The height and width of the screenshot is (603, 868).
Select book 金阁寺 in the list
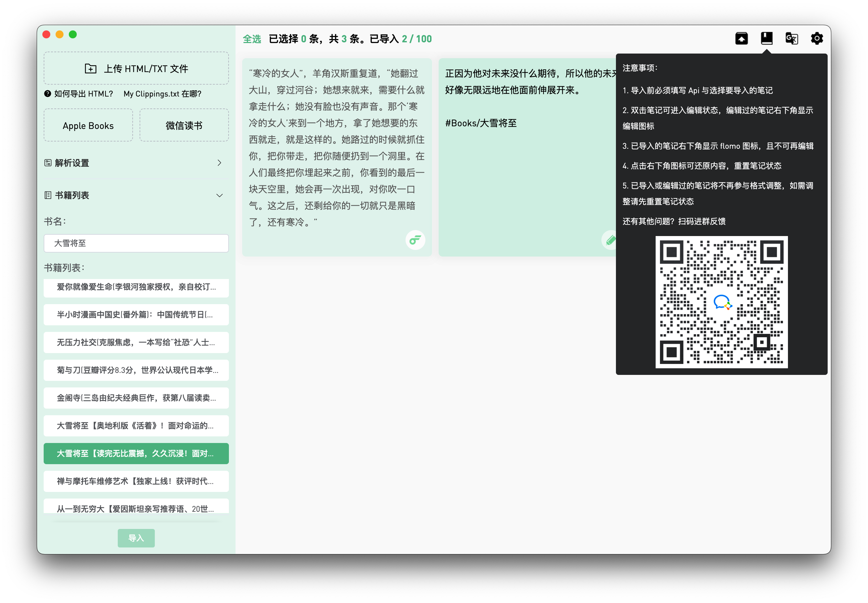(x=136, y=398)
